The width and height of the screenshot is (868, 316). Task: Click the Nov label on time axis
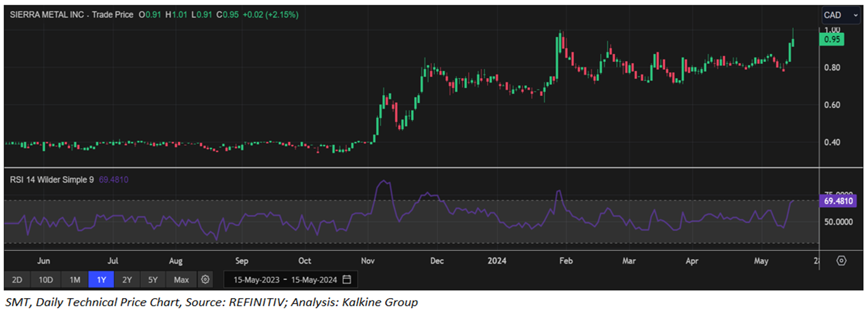[368, 261]
